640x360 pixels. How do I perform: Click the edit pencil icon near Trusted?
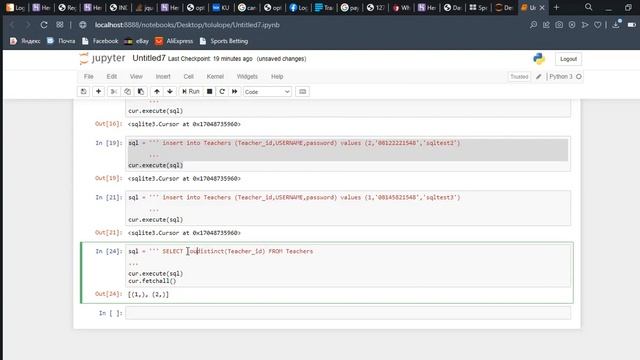click(x=538, y=76)
